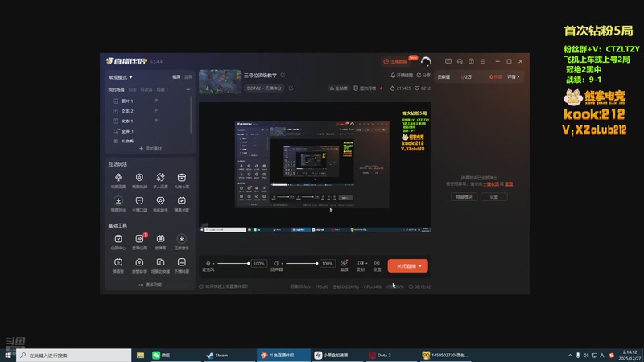The width and height of the screenshot is (644, 362).
Task: Switch to Steam in the taskbar
Action: coord(229,355)
